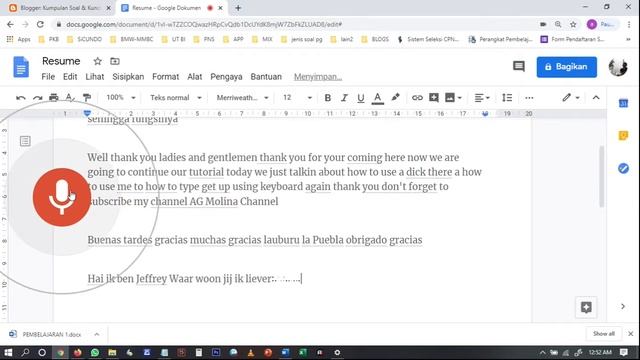Toggle underline formatting
Screen dimensions: 640x360
(x=360, y=98)
